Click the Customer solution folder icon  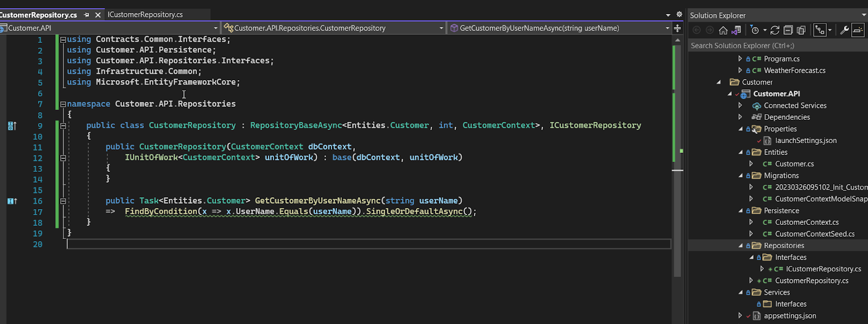pyautogui.click(x=735, y=82)
